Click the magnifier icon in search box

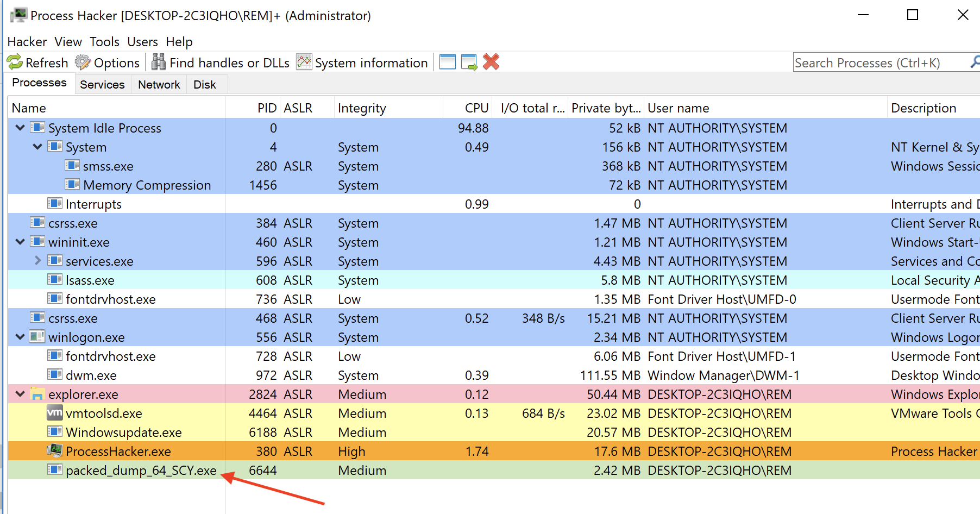pyautogui.click(x=975, y=62)
